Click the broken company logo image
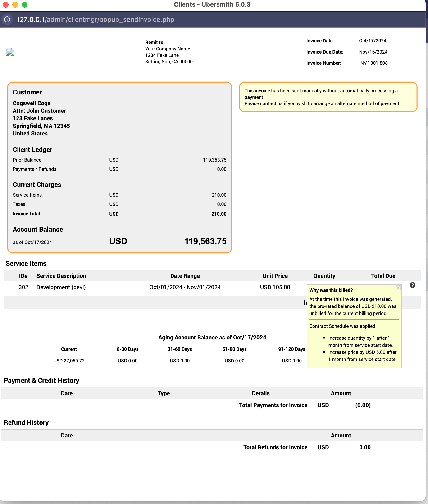Screen dimensions: 428x504 pos(10,52)
